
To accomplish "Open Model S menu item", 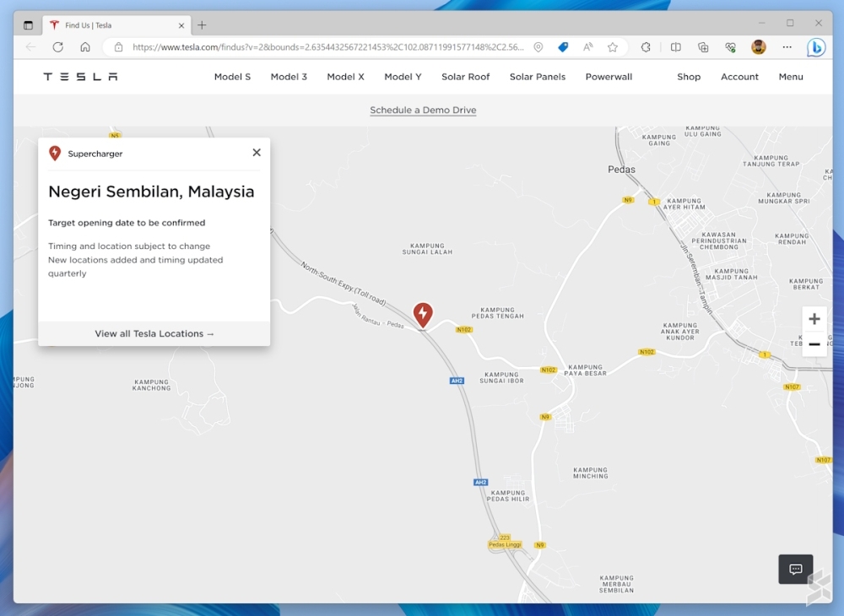I will (233, 77).
